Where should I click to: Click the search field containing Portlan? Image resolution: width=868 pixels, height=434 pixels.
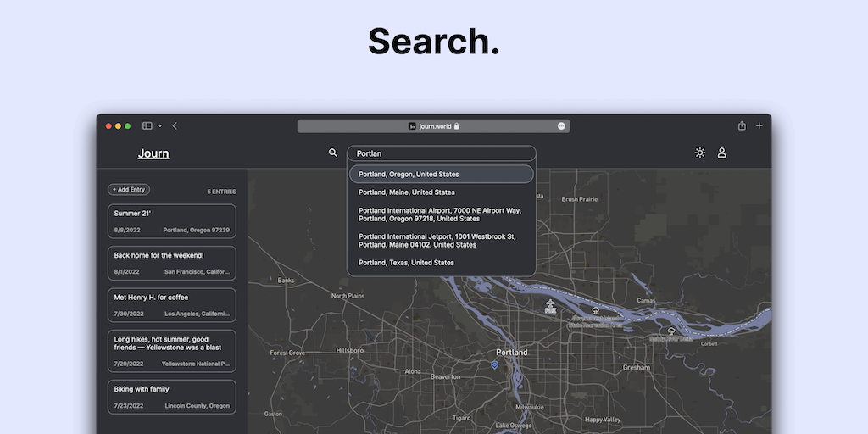441,153
